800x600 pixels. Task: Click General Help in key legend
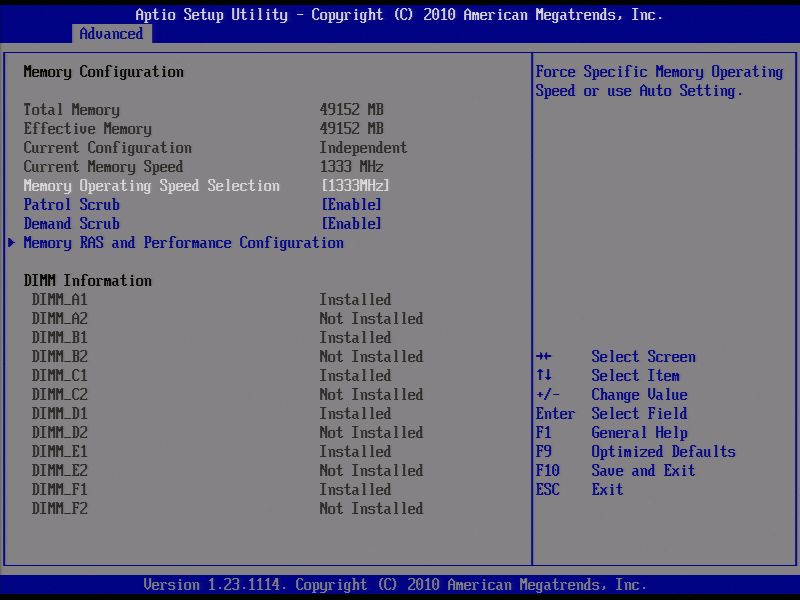pyautogui.click(x=638, y=432)
